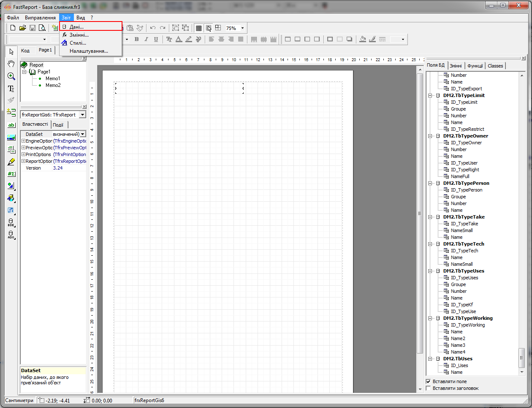Toggle the top frame line button

(x=288, y=39)
